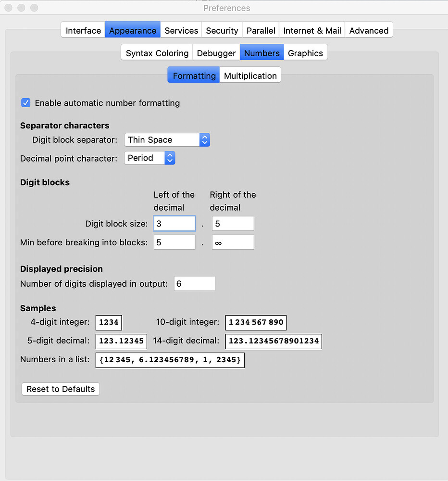Open the Debugger sub-tab
The width and height of the screenshot is (448, 481).
[216, 52]
